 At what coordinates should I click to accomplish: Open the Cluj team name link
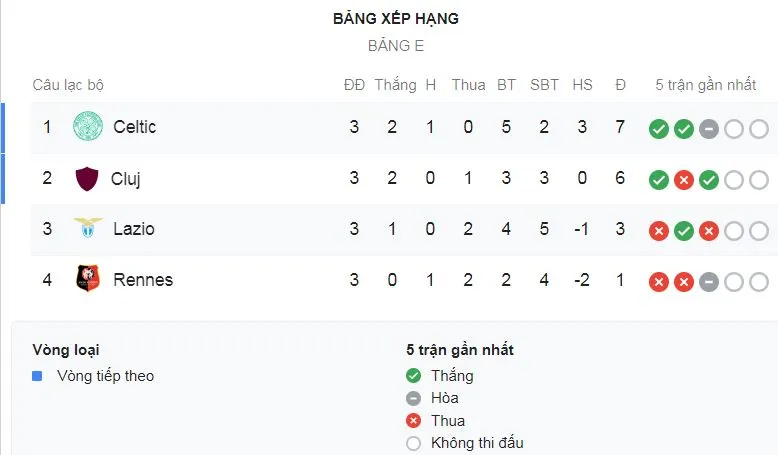(x=125, y=179)
